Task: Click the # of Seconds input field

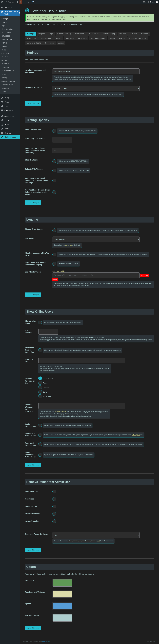Action: coord(48,332)
